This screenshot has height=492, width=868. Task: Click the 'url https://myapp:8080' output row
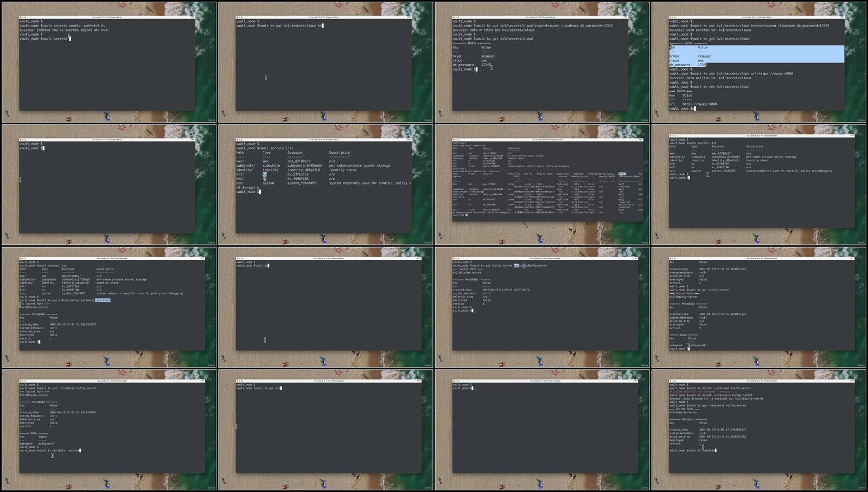693,104
